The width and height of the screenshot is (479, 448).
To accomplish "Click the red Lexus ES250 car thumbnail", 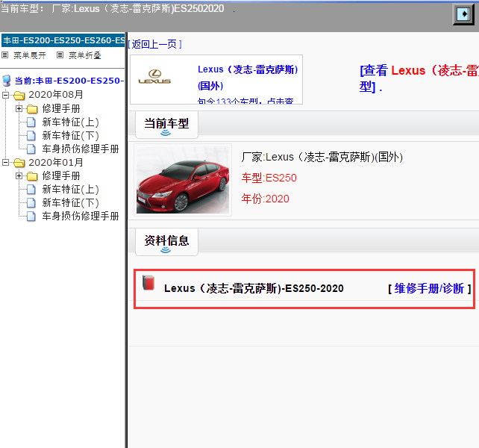I will point(183,180).
